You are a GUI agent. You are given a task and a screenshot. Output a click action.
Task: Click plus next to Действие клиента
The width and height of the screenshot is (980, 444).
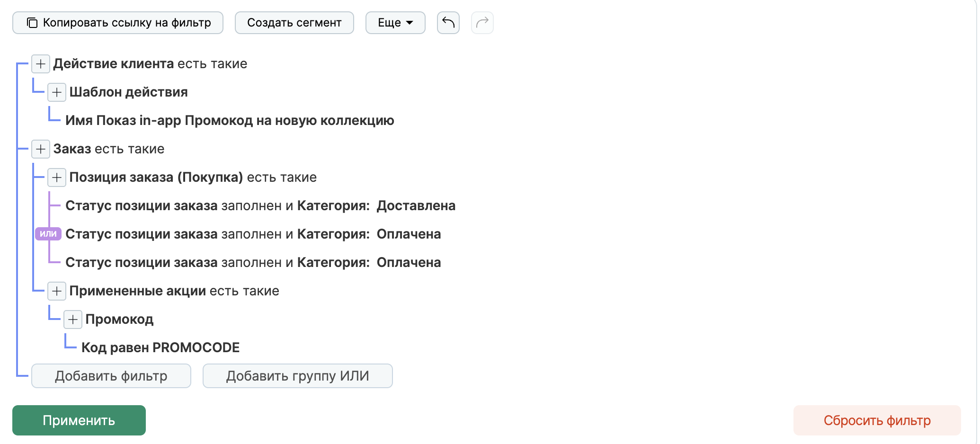point(41,64)
